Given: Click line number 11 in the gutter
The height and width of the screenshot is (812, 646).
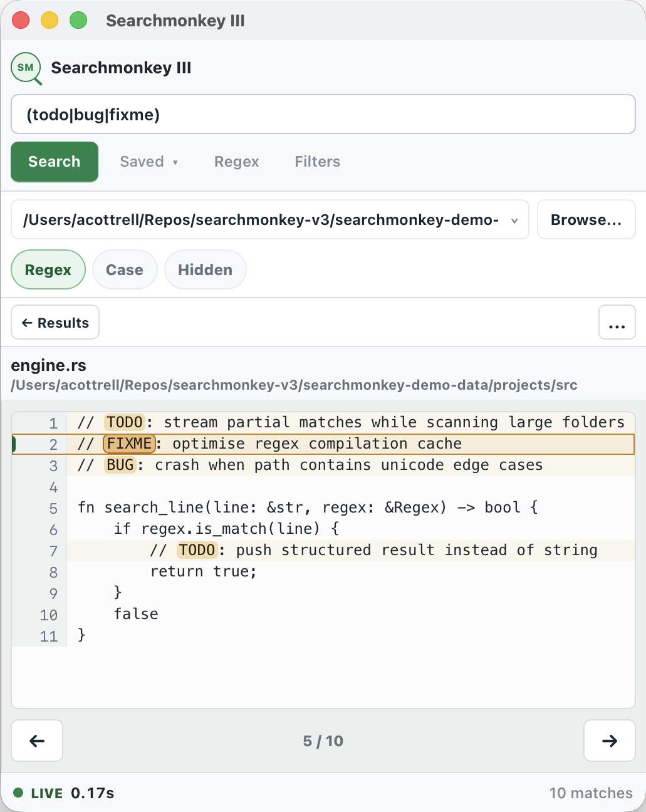Looking at the screenshot, I should tap(49, 636).
